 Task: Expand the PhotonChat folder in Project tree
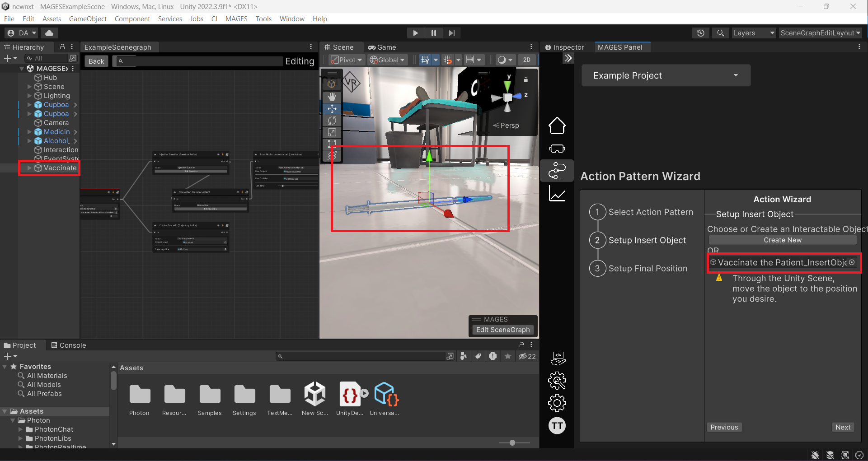(x=20, y=429)
